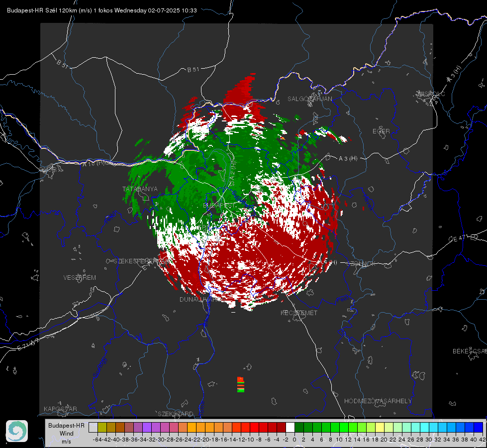
Task: Click the blue 'Heves' county label
Action: (368, 202)
